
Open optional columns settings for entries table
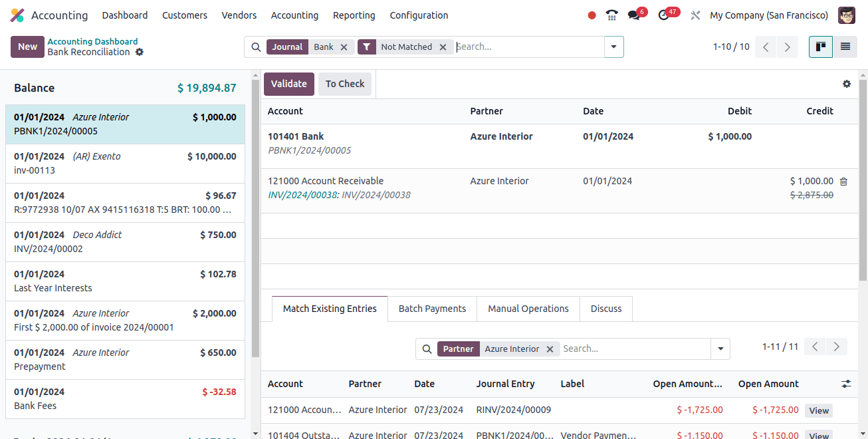tap(846, 384)
